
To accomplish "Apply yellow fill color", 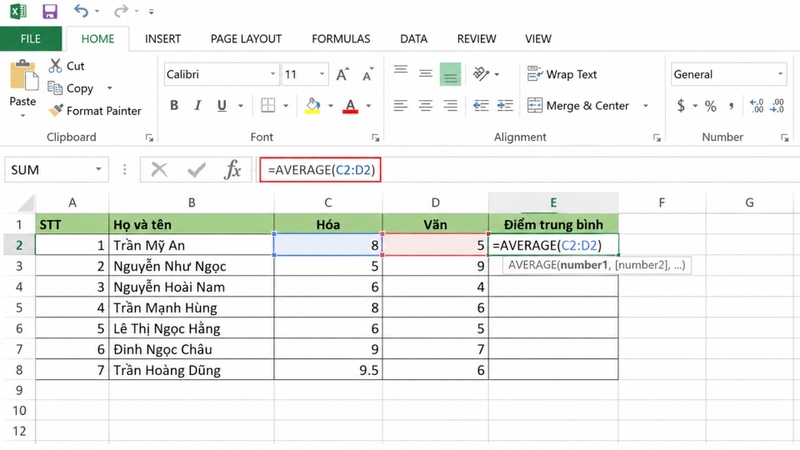I will 313,106.
